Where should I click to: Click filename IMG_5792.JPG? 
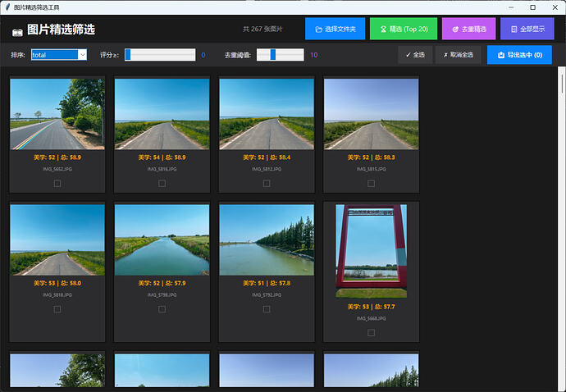click(x=267, y=295)
